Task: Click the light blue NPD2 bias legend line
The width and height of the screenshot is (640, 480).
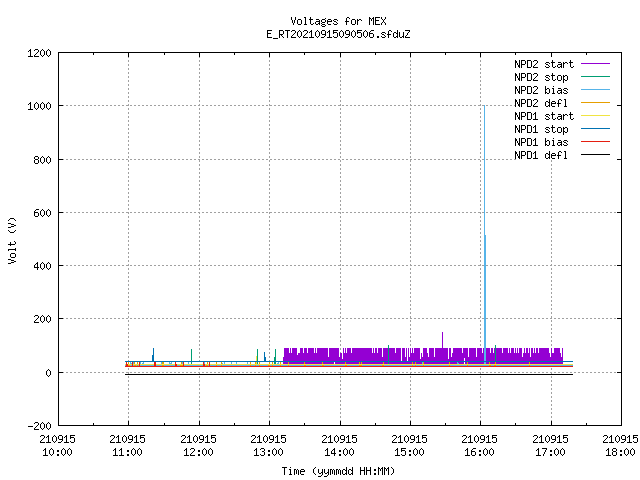Action: (595, 89)
